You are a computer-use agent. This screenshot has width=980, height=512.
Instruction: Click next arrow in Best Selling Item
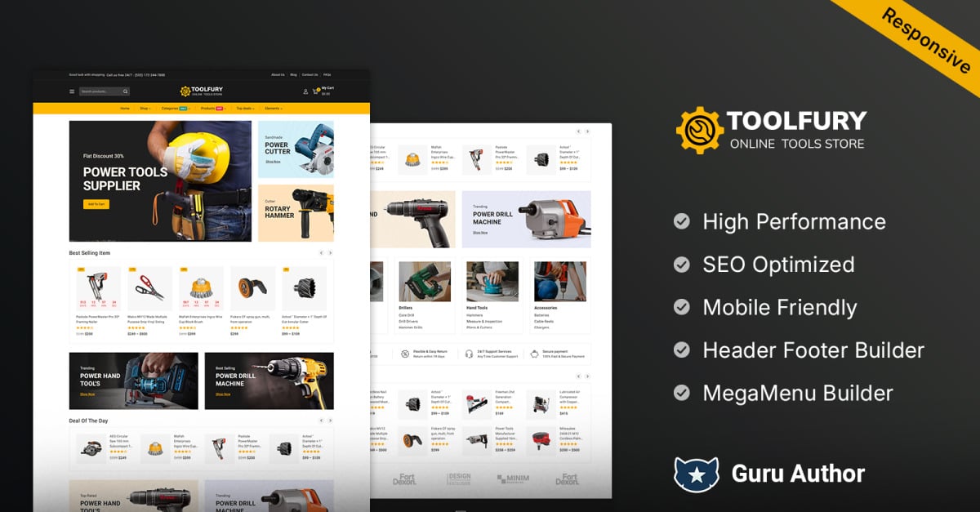click(x=330, y=253)
